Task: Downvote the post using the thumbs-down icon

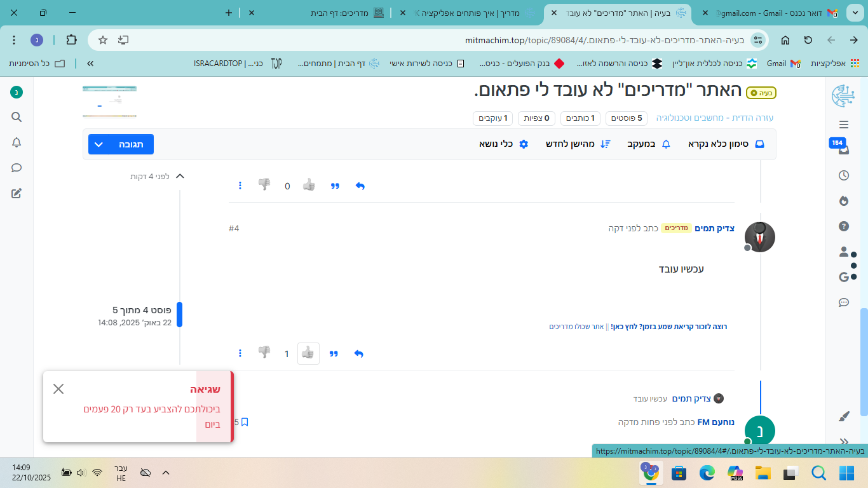Action: (264, 353)
